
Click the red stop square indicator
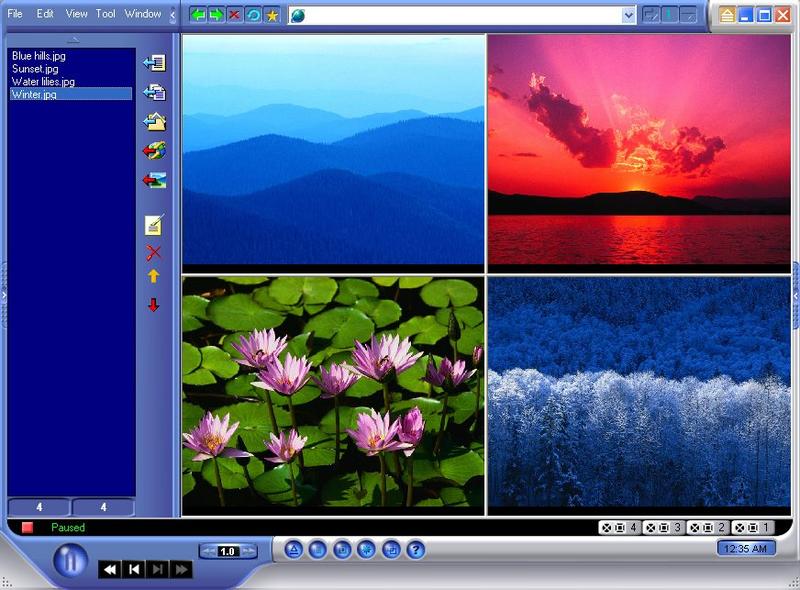27,527
